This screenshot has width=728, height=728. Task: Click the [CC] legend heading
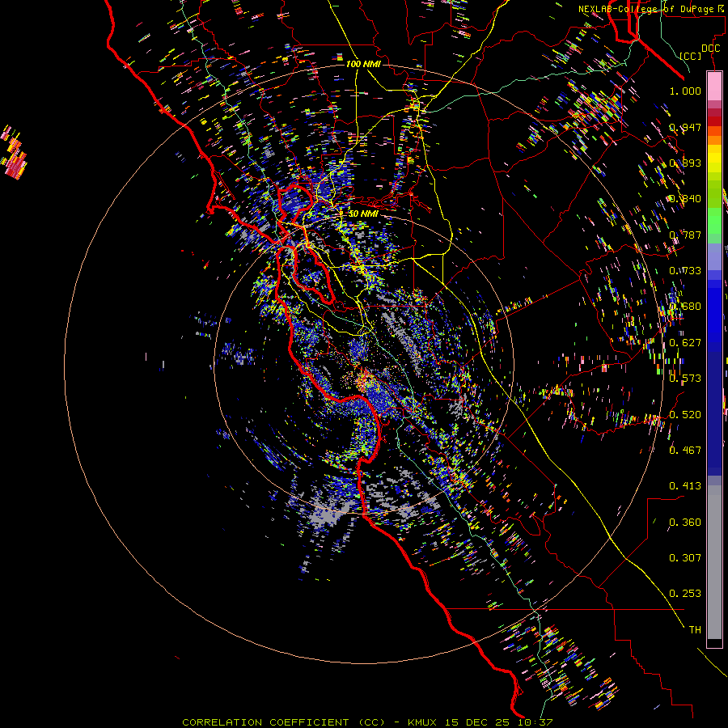(x=691, y=56)
